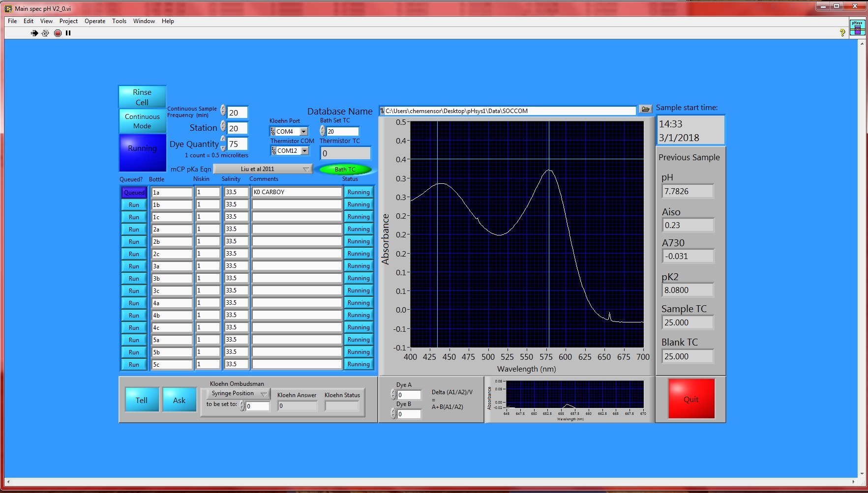Click the Bottle field containing 2c

click(172, 254)
